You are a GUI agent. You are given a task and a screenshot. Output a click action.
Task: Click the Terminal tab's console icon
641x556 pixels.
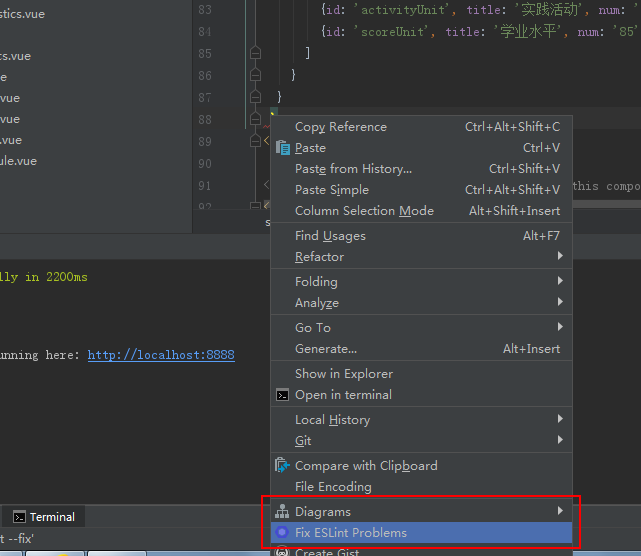[19, 517]
